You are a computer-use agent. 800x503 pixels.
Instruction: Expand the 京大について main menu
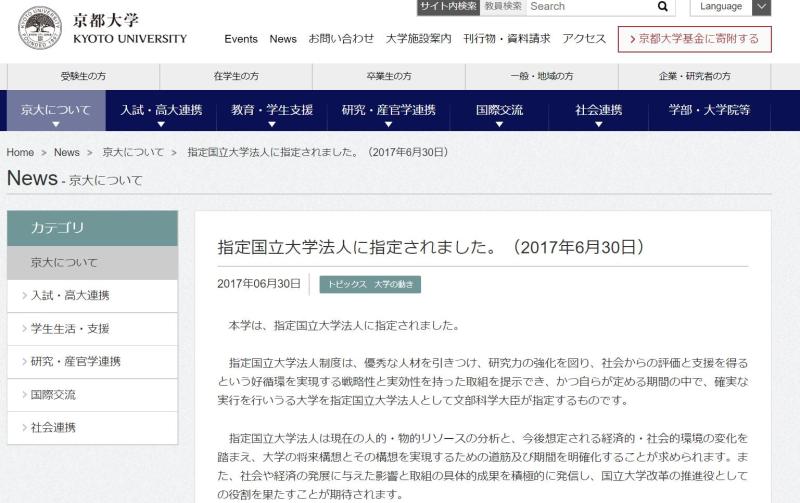56,111
